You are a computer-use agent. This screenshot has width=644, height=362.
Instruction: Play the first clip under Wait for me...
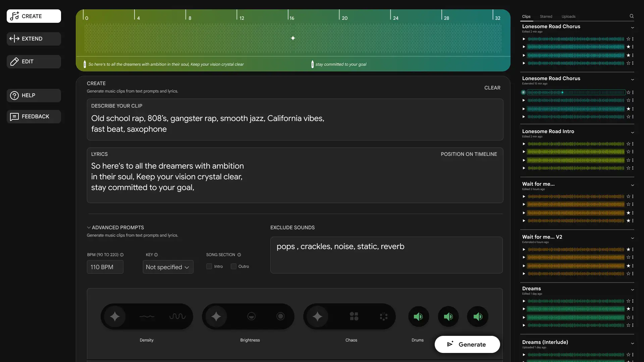click(x=524, y=197)
